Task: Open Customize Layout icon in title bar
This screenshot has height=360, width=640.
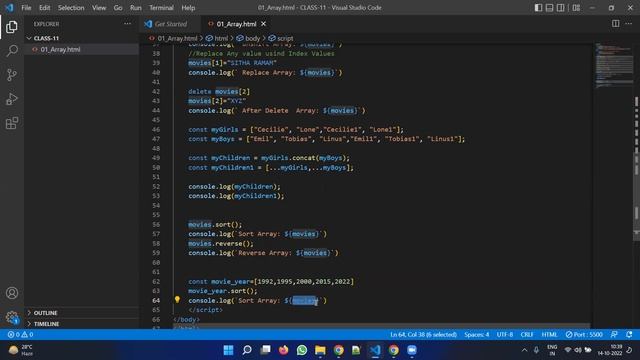Action: [x=576, y=8]
